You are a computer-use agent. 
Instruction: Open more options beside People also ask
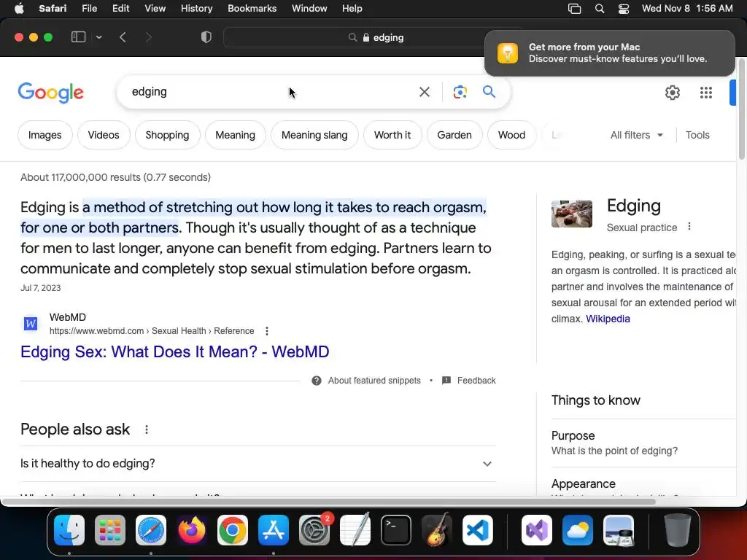click(x=147, y=429)
